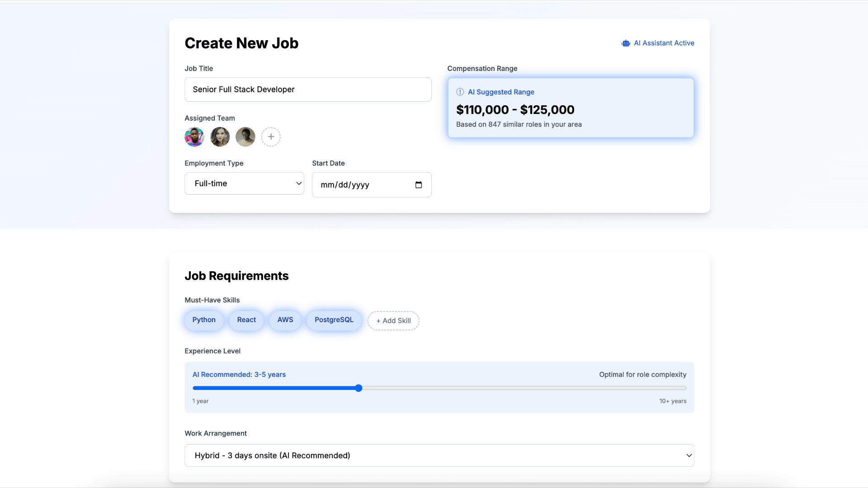
Task: Add a new assigned team member
Action: pos(271,137)
